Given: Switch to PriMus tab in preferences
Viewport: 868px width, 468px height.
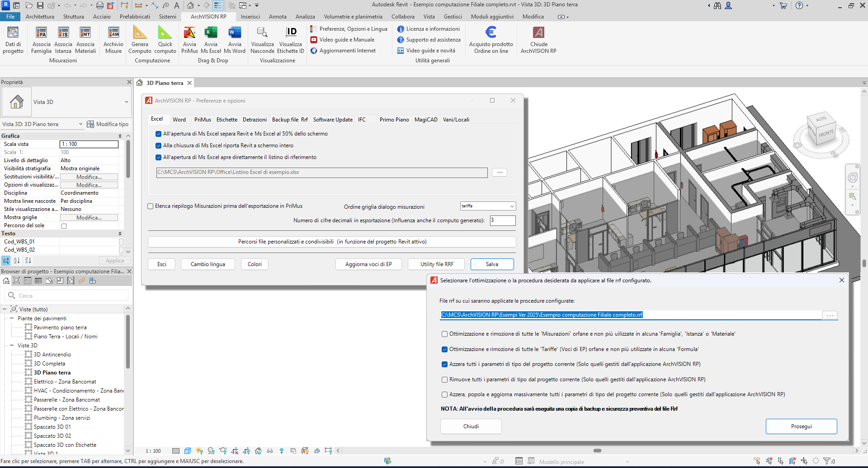Looking at the screenshot, I should (203, 120).
